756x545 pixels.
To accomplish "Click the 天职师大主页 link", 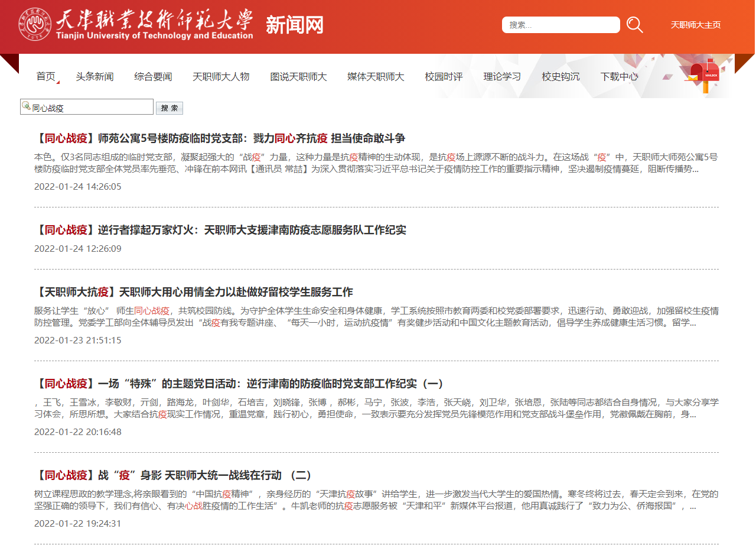I will [695, 25].
